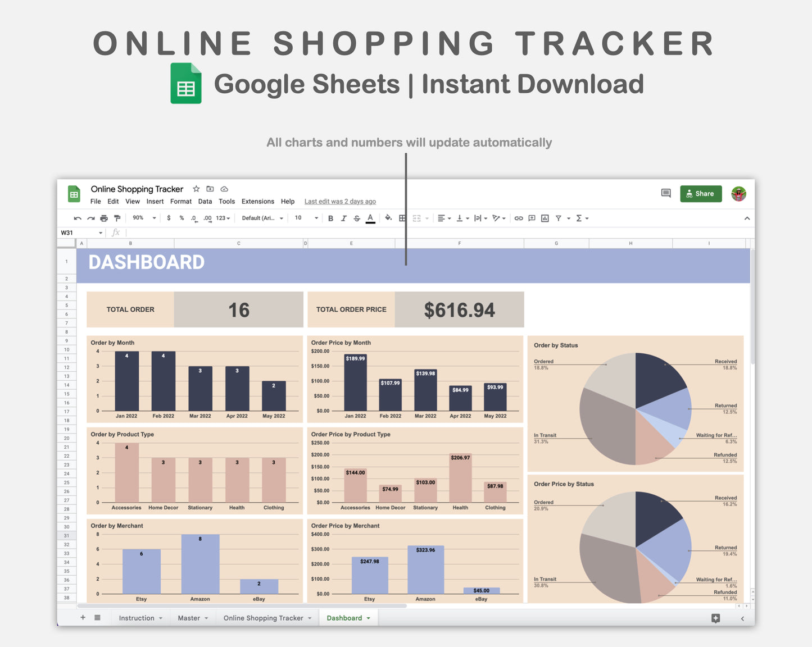Open the Extensions menu
Viewport: 812px width, 647px height.
[x=257, y=201]
